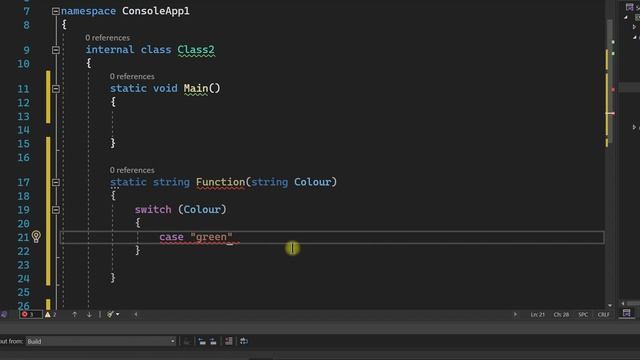Collapse the switch statement block

[x=56, y=210]
